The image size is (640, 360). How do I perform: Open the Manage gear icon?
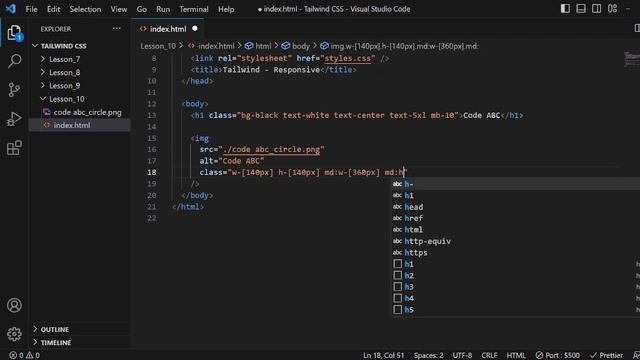coord(14,334)
